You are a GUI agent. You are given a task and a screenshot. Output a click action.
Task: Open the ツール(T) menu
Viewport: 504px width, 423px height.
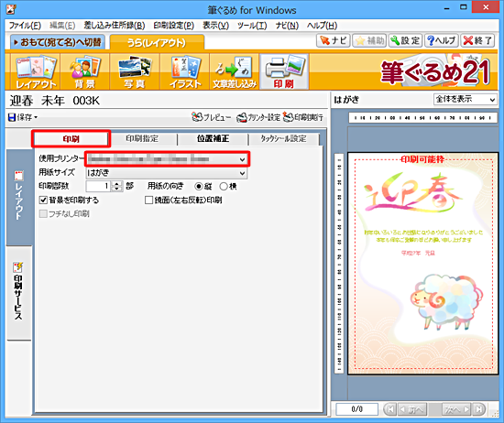coord(252,26)
